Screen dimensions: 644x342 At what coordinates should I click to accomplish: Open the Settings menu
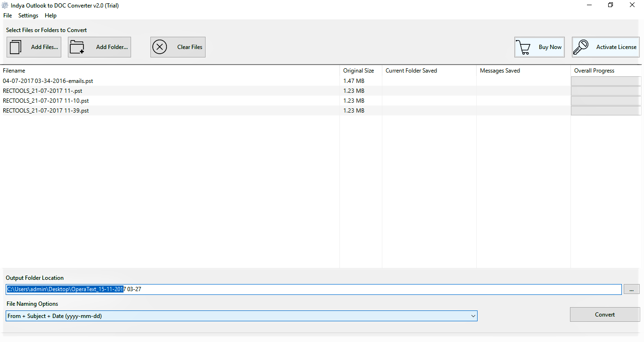click(x=28, y=16)
